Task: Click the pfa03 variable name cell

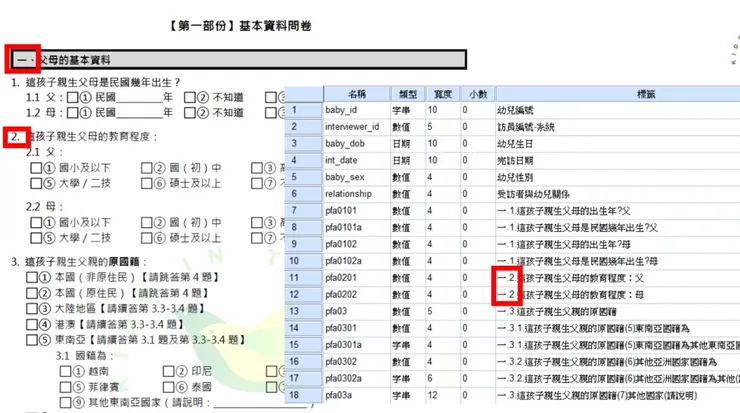Action: tap(357, 311)
